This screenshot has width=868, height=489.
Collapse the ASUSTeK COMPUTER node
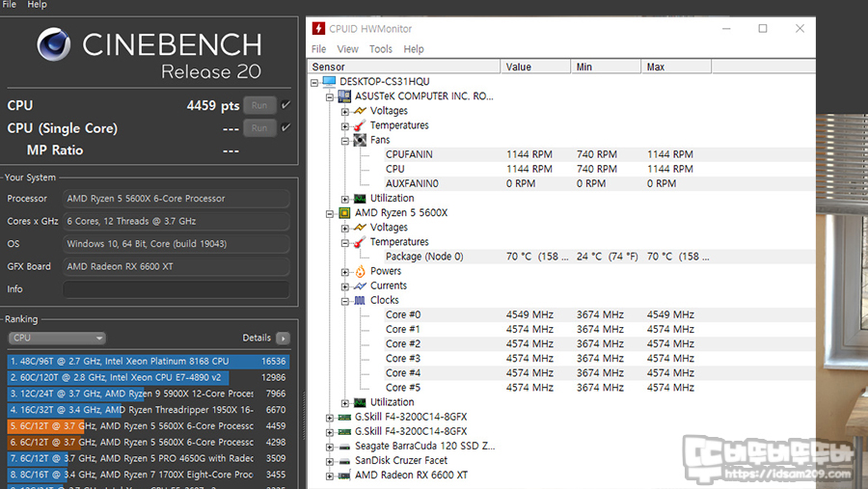click(x=330, y=97)
